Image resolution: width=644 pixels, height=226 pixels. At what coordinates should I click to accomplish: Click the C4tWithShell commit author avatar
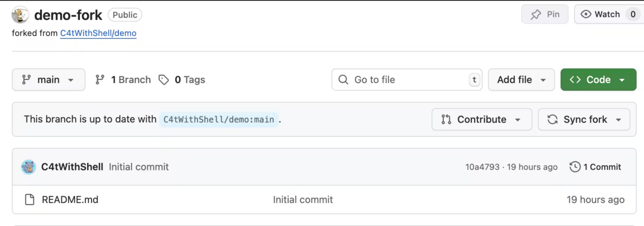[x=28, y=167]
